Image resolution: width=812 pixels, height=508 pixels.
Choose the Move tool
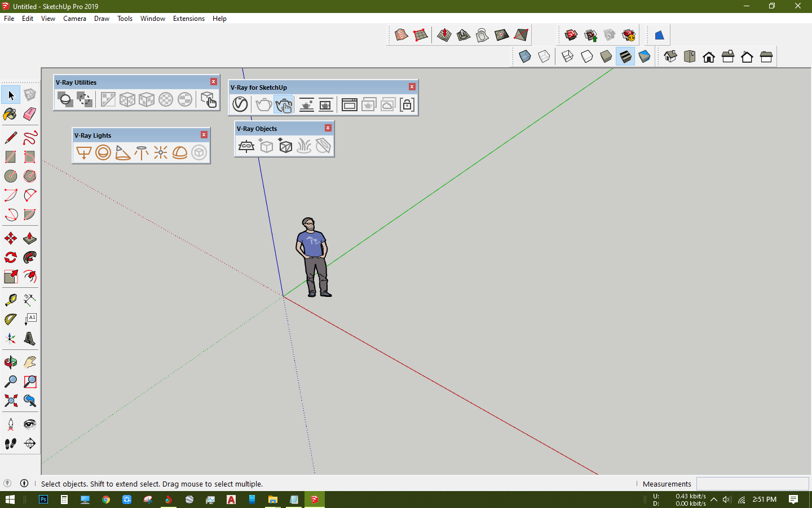11,238
